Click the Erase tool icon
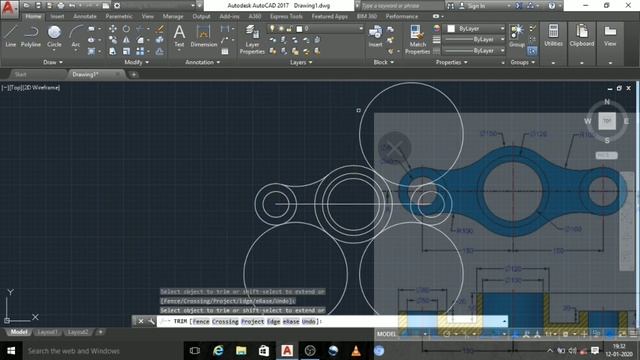The width and height of the screenshot is (640, 360). click(x=160, y=29)
